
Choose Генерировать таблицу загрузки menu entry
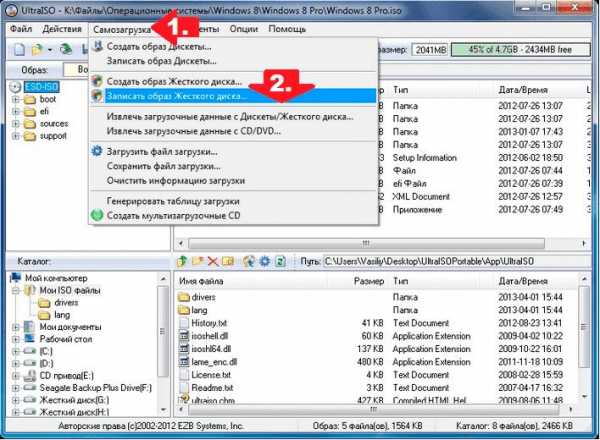coord(233,201)
